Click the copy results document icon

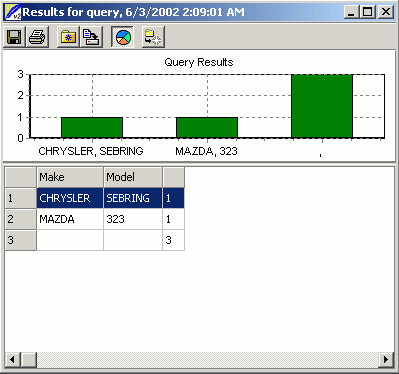click(91, 37)
